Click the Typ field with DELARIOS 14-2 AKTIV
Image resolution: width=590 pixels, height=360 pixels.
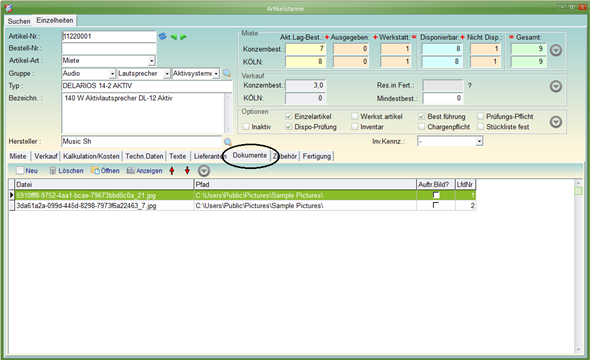[x=146, y=86]
